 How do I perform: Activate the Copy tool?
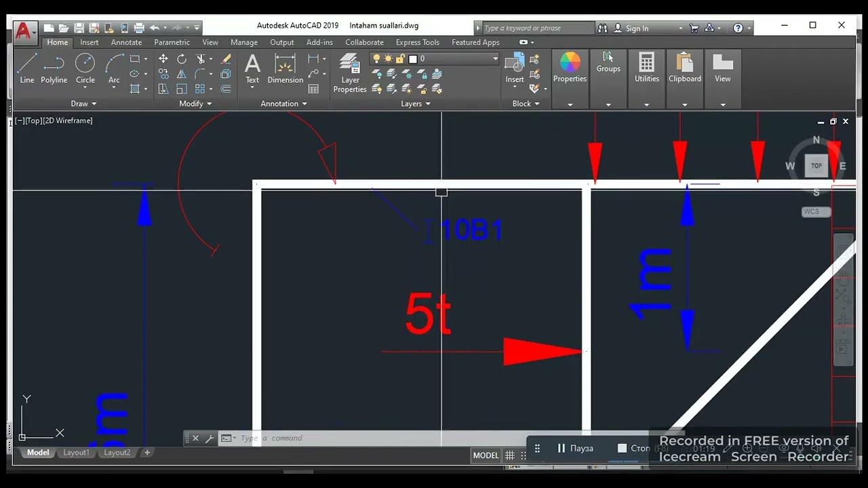tap(163, 74)
